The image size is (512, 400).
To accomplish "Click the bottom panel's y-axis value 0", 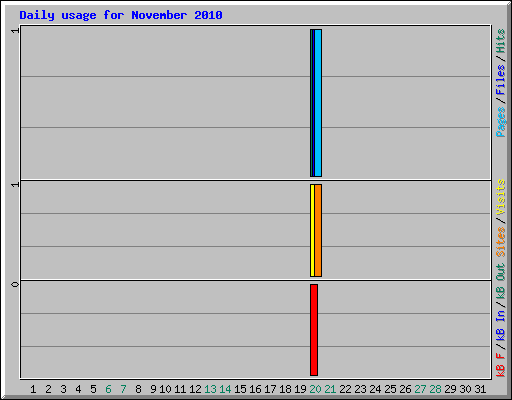I will click(15, 284).
